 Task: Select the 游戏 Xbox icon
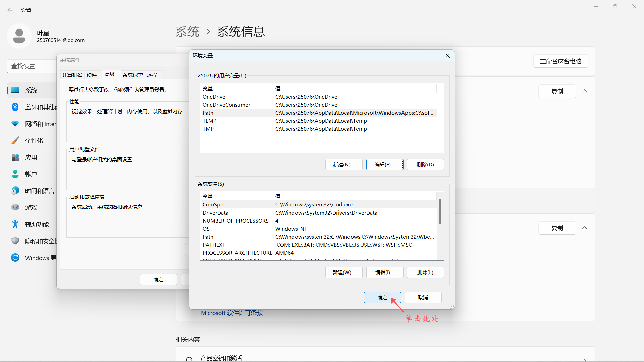(15, 207)
